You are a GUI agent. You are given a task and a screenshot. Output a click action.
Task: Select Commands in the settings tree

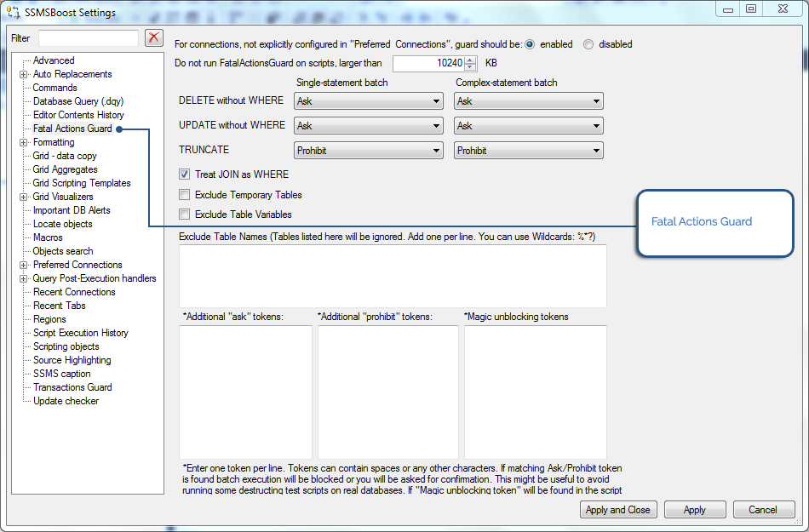[55, 88]
